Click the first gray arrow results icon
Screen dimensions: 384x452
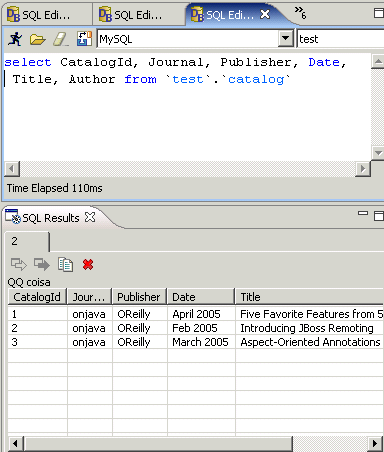coord(19,264)
